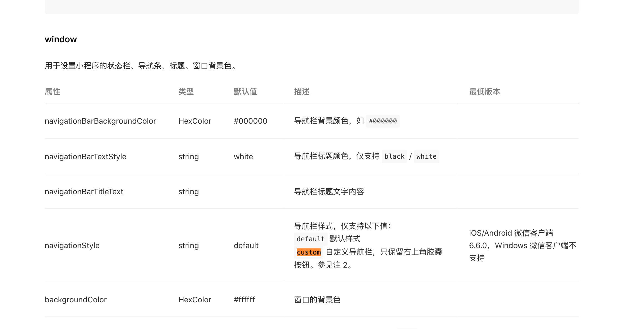644x329 pixels.
Task: Click HexColor type in backgroundColor row
Action: (x=195, y=300)
